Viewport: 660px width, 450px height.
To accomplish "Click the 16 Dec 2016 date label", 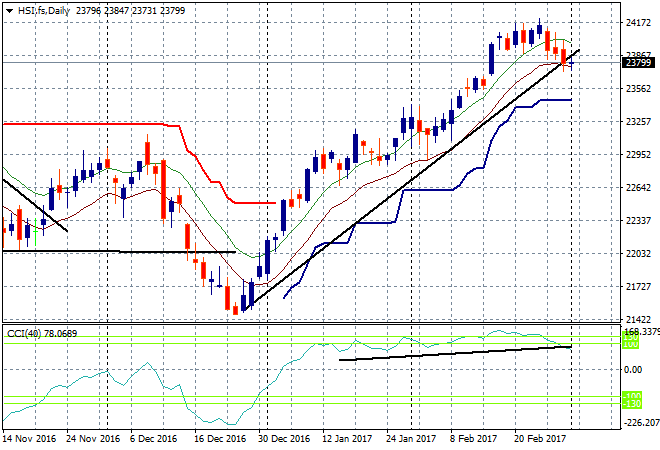I will point(220,439).
